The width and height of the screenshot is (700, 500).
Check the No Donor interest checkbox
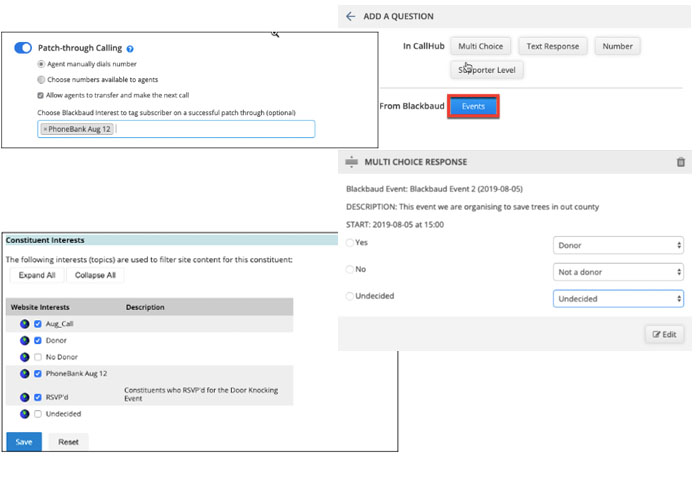38,357
